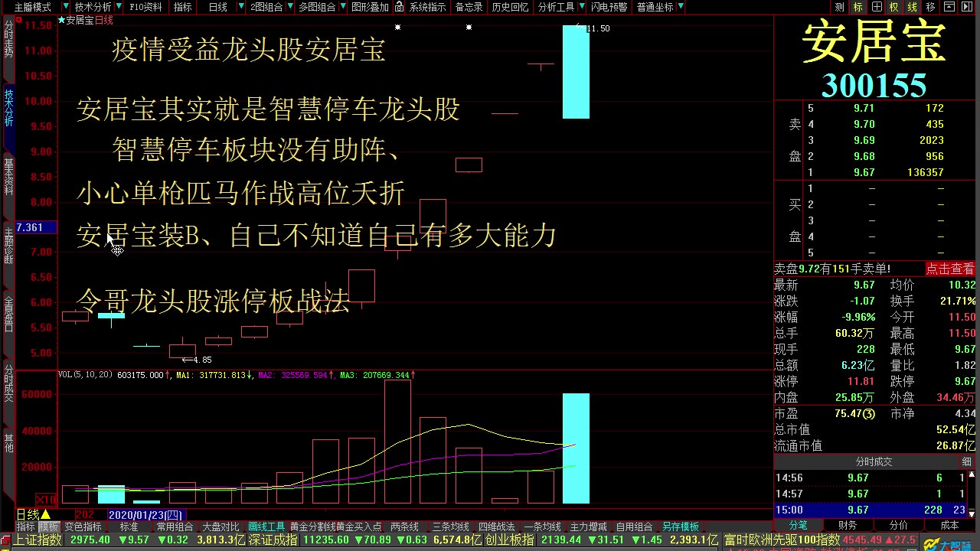Select the 一条均线 template
The image size is (980, 551).
[x=542, y=527]
